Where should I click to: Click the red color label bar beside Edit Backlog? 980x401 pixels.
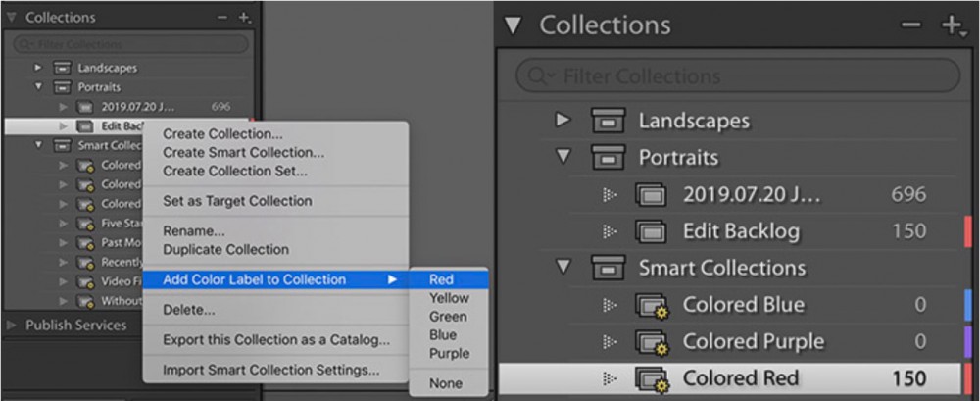(x=969, y=231)
